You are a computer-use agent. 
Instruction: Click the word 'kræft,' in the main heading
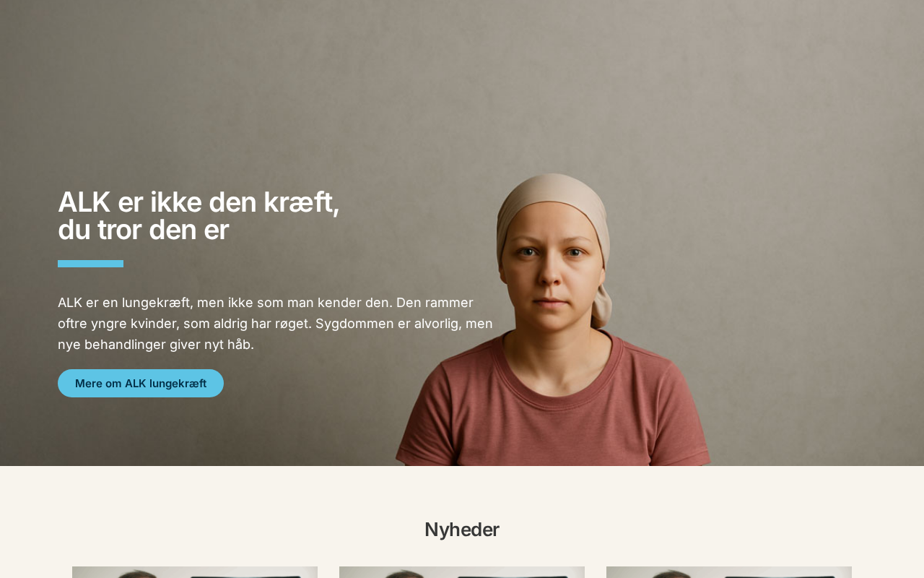301,202
